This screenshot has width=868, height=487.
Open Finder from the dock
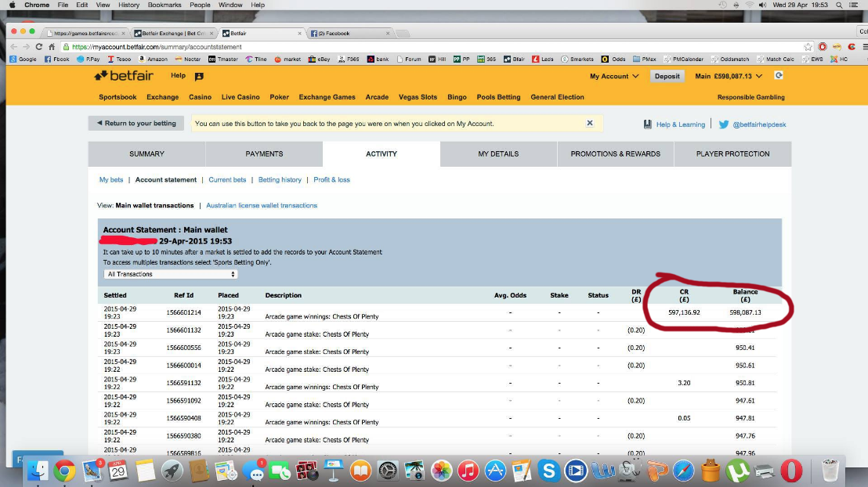[38, 471]
